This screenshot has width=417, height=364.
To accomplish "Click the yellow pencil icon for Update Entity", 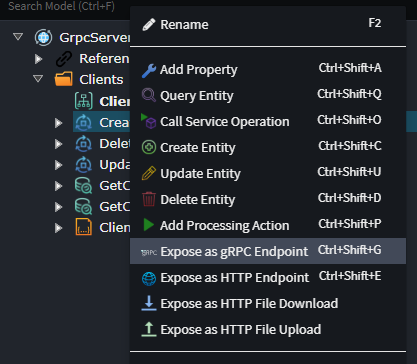I will pos(149,173).
